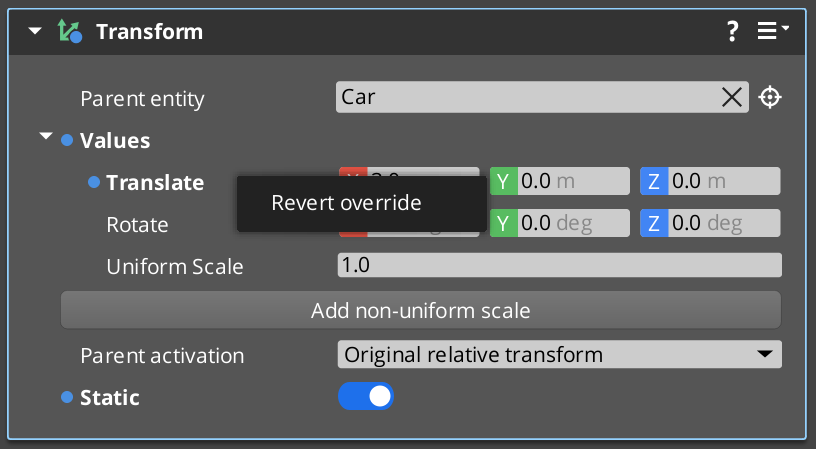
Task: Click the Rotate Z degrees field
Action: coord(722,223)
